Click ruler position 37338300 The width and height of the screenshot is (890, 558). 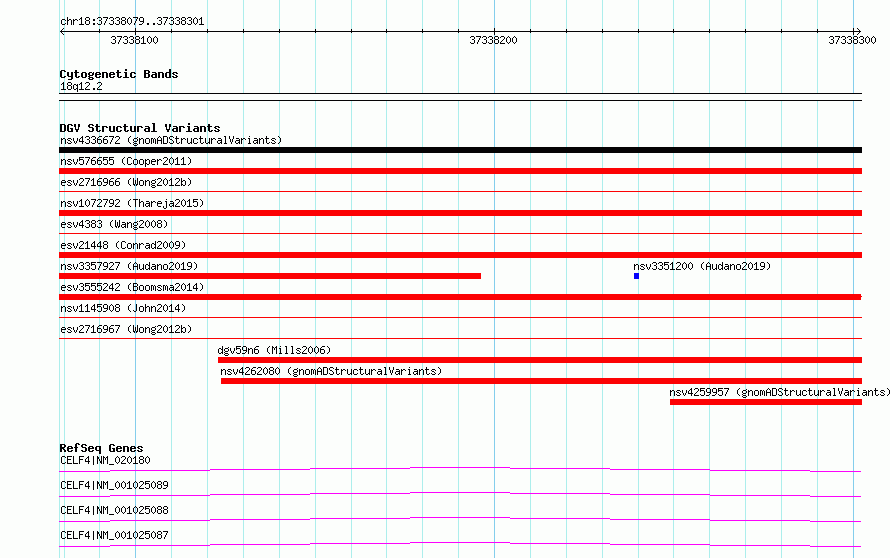852,40
